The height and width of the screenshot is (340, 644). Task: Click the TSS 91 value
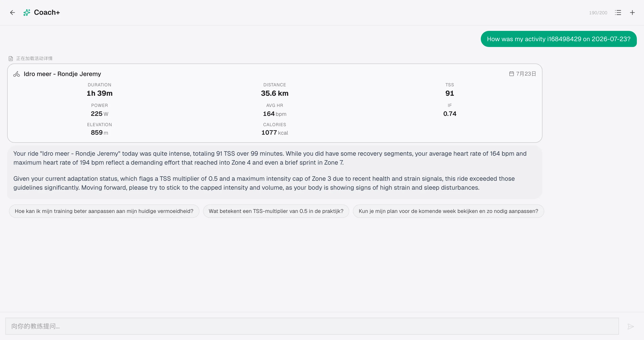pos(449,93)
